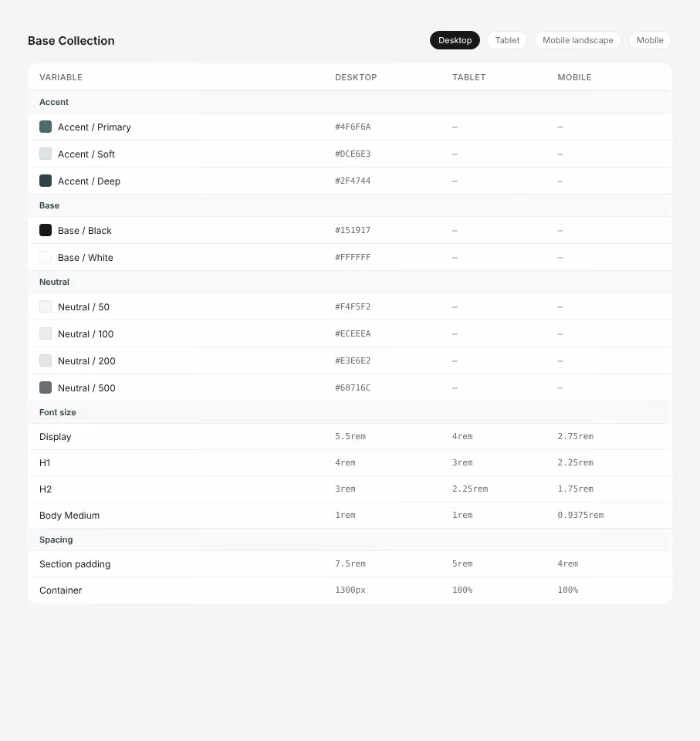This screenshot has height=741, width=700.
Task: Click the H1 font size row label
Action: tap(45, 463)
